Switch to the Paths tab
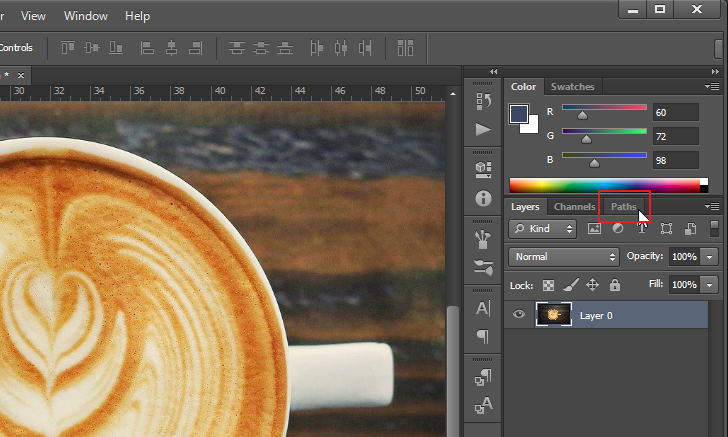The width and height of the screenshot is (728, 437). click(624, 207)
